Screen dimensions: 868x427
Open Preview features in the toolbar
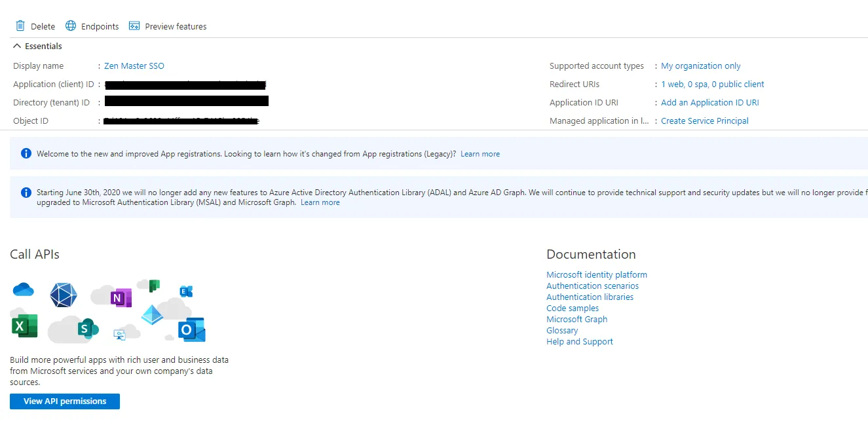click(x=168, y=26)
